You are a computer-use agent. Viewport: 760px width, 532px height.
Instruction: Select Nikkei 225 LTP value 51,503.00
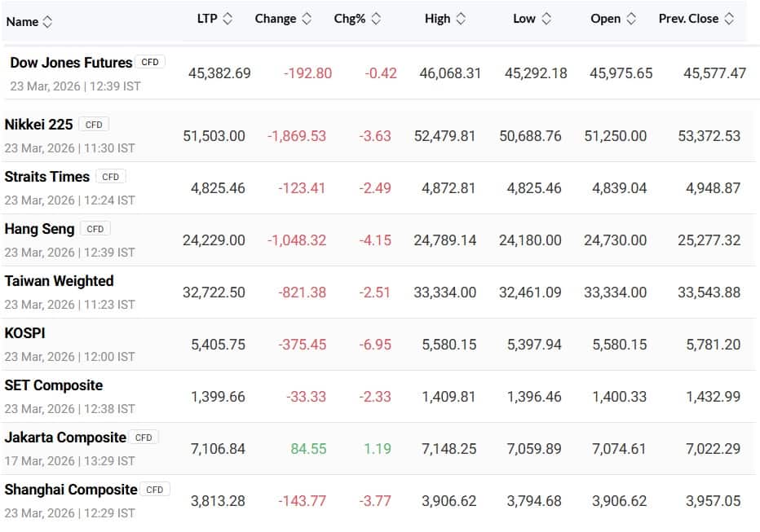[x=214, y=136]
